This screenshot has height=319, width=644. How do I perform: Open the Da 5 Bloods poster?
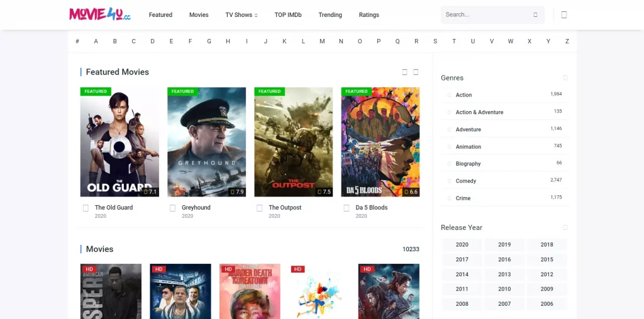pos(380,142)
